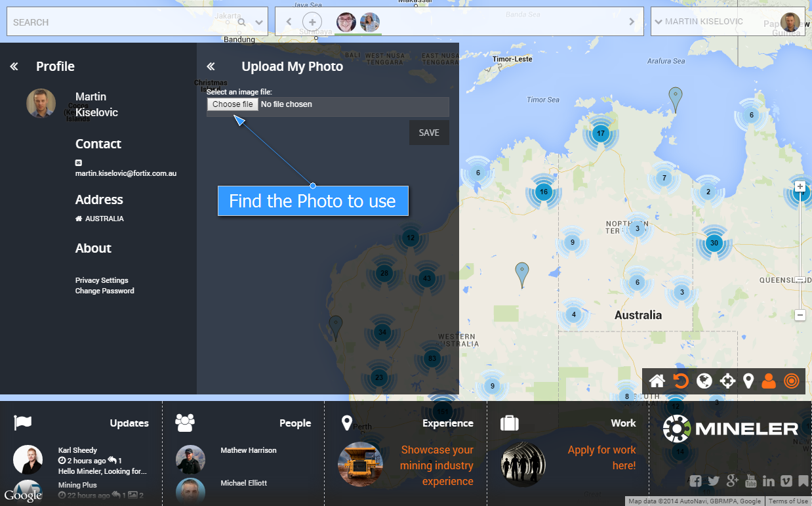Click the home icon in map toolbar
Screen dimensions: 812x506
[657, 381]
